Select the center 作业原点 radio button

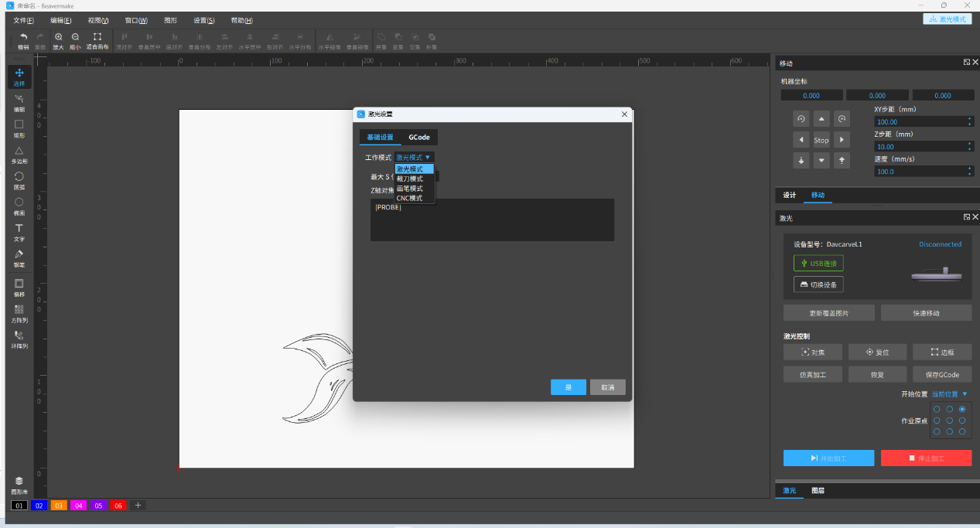949,421
